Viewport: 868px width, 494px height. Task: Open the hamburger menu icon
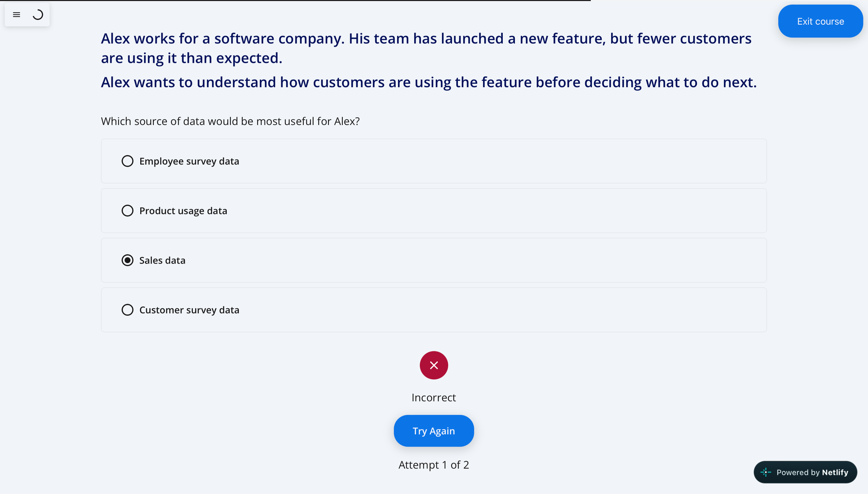pos(16,15)
